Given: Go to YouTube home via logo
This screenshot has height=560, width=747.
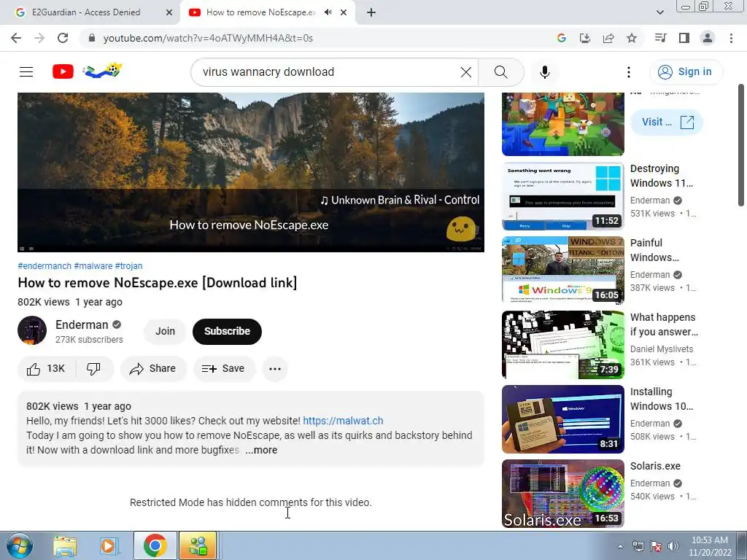Looking at the screenshot, I should (x=63, y=72).
